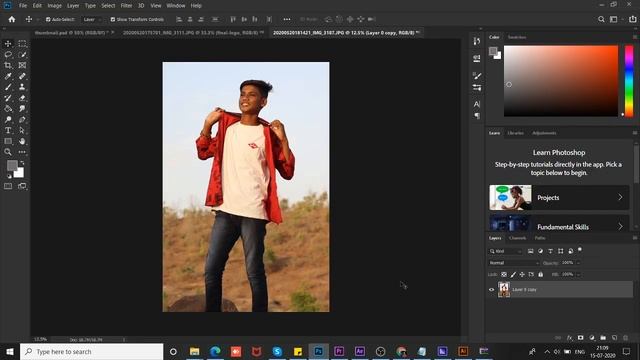Open the Kind filter dropdown
The image size is (640, 360).
505,251
